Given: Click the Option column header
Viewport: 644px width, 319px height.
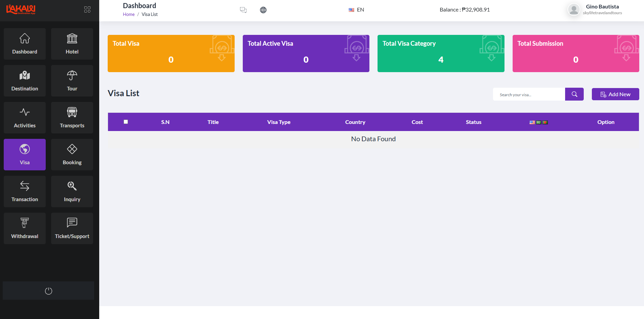Looking at the screenshot, I should 606,122.
